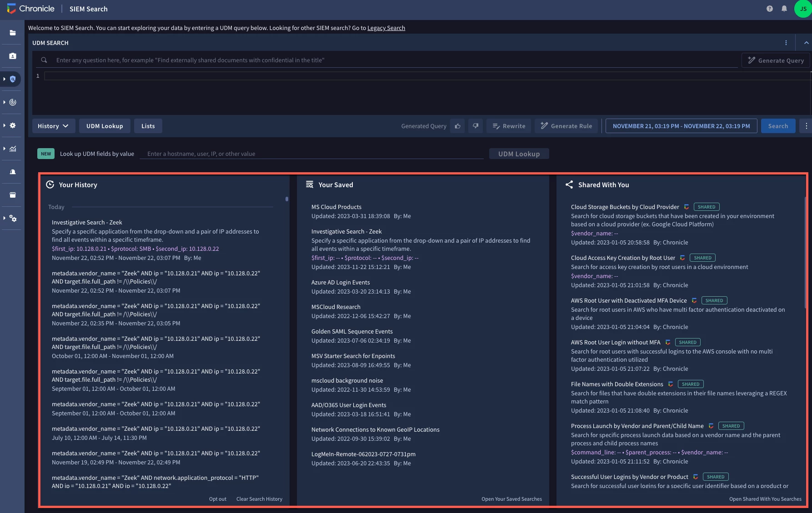
Task: Expand the single gear sidebar section arrow
Action: (4, 125)
